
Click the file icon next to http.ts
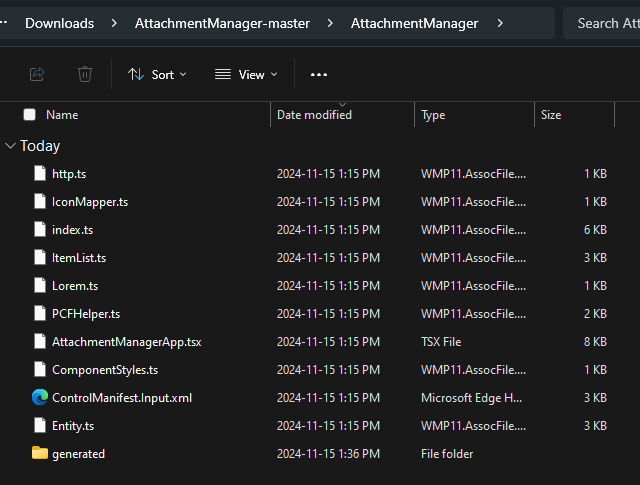point(40,173)
